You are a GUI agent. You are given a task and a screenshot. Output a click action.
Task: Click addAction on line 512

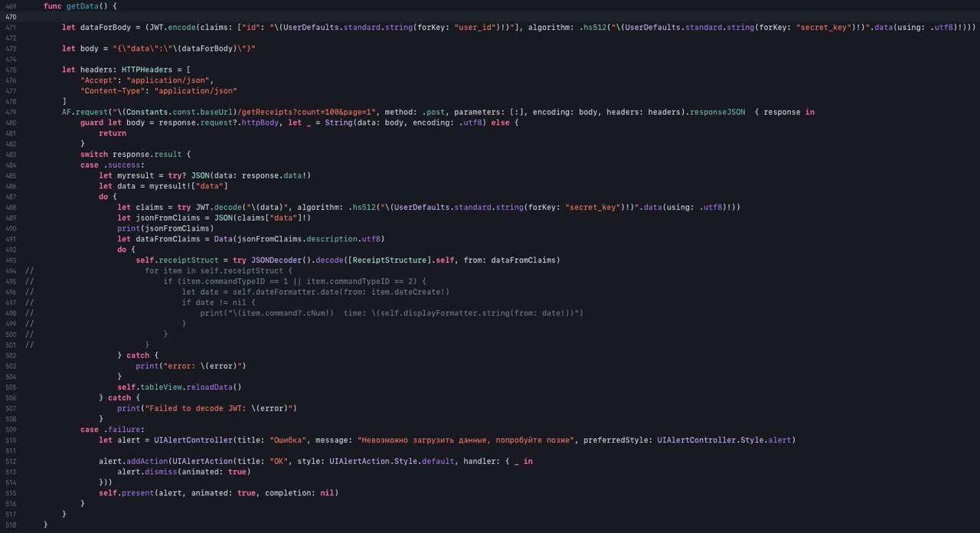click(x=147, y=461)
